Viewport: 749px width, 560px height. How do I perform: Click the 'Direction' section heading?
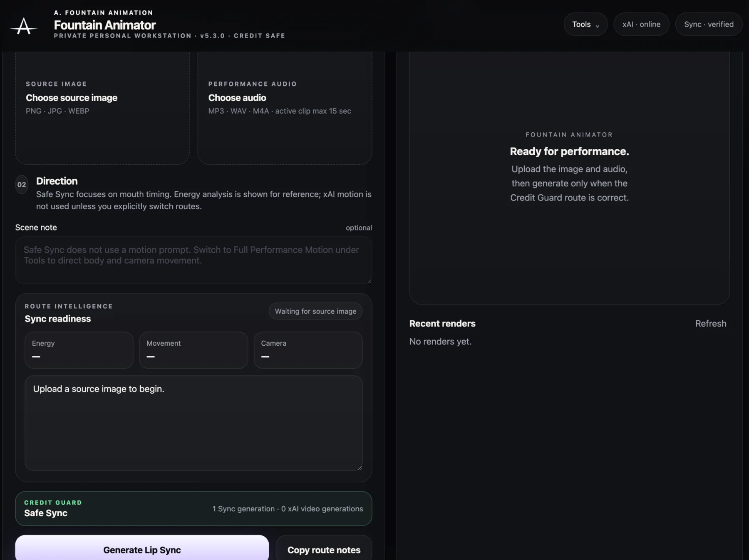(57, 181)
